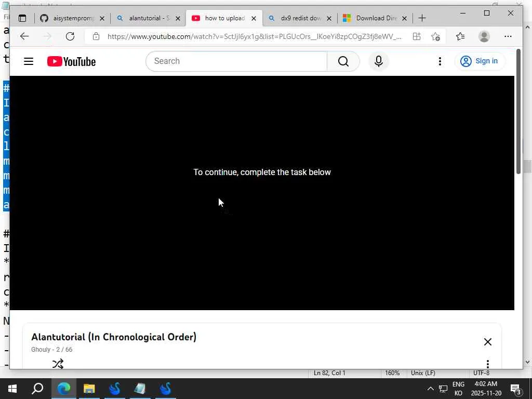532x399 pixels.
Task: Close the aisystemprompt tab
Action: [x=102, y=19]
